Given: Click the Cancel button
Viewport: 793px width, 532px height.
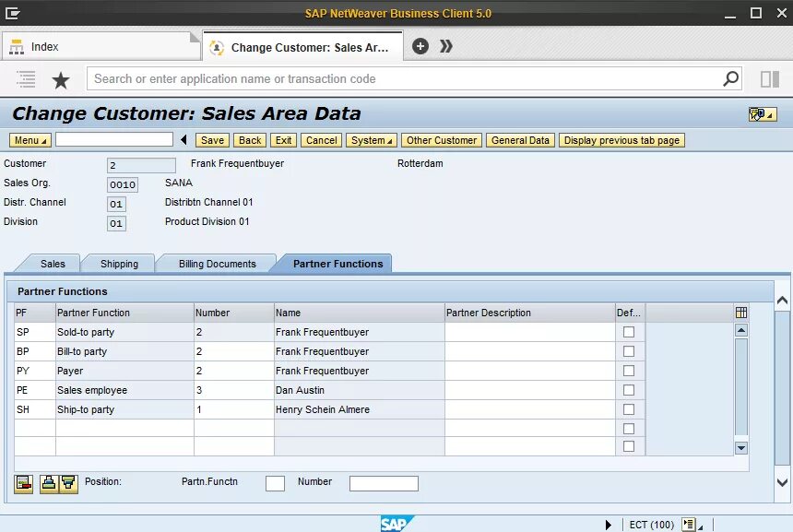Looking at the screenshot, I should (321, 140).
